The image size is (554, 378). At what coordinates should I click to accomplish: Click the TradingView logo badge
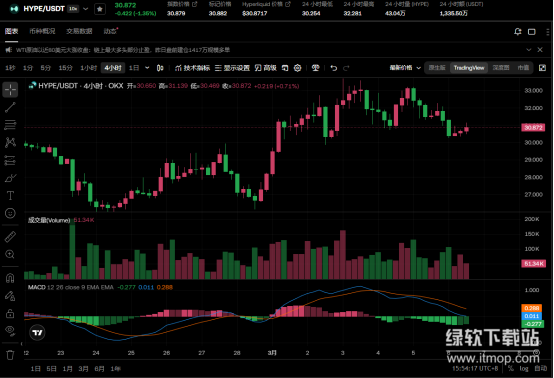tap(37, 333)
